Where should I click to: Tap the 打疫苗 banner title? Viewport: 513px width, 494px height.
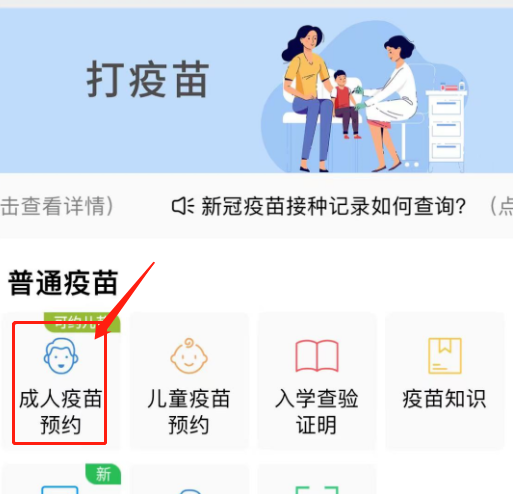click(x=148, y=79)
